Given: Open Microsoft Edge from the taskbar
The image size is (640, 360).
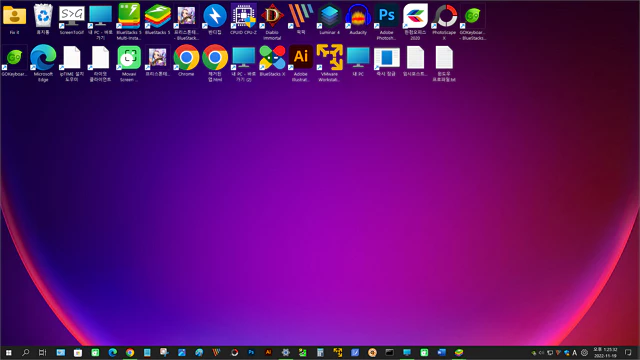Looking at the screenshot, I should coord(113,352).
